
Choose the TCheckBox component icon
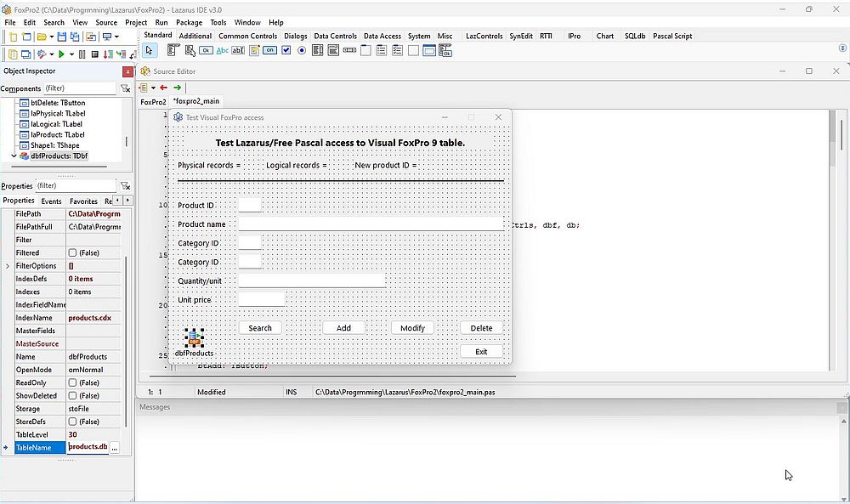(x=286, y=50)
